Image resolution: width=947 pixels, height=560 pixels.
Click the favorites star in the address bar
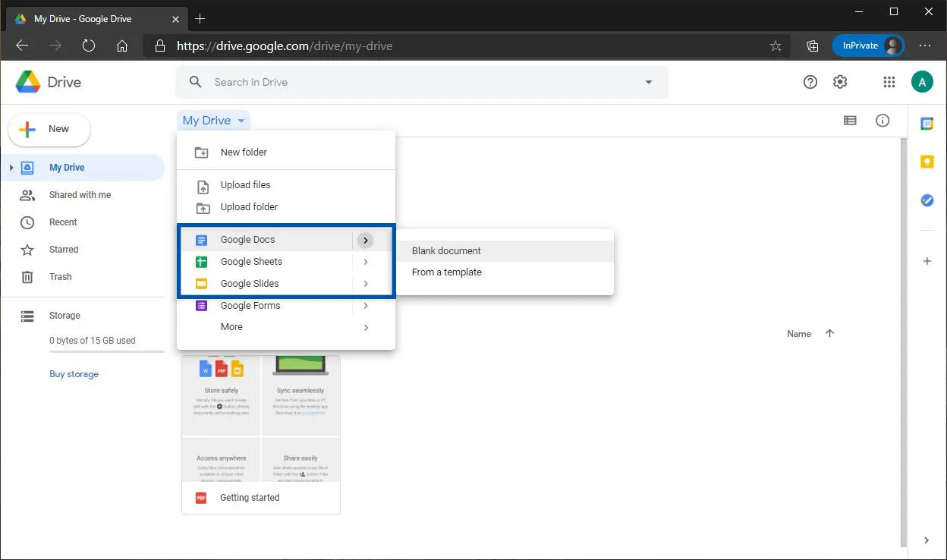click(776, 46)
